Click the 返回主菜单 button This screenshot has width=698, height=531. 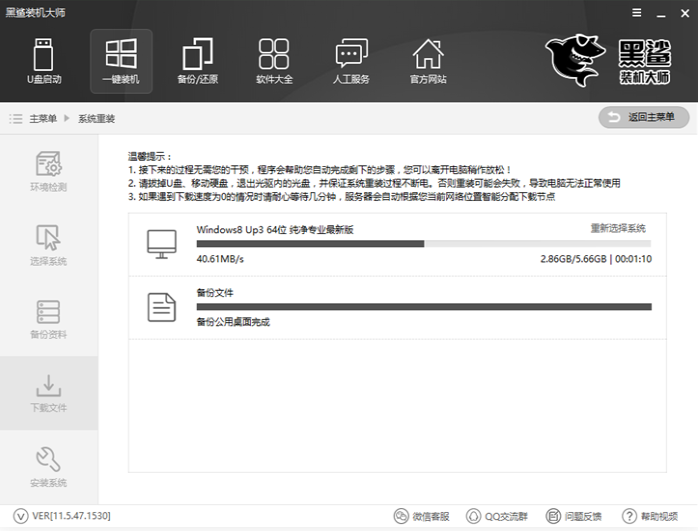coord(644,118)
